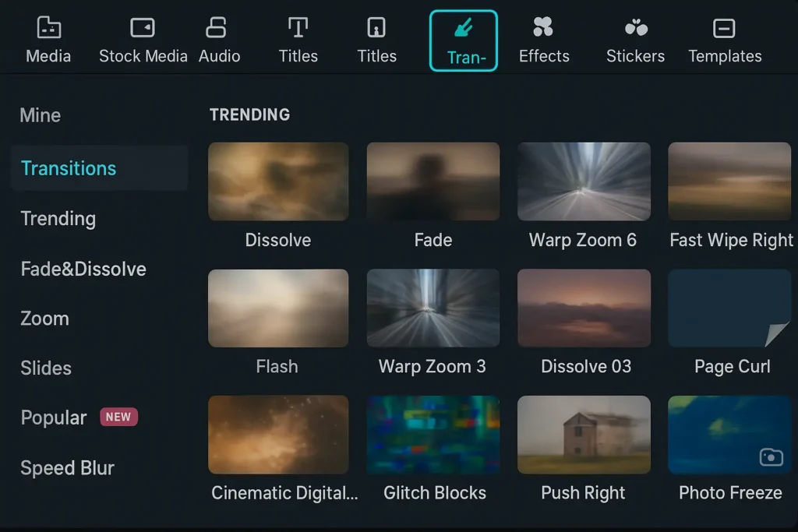Select Speed Blur in the sidebar

tap(67, 467)
